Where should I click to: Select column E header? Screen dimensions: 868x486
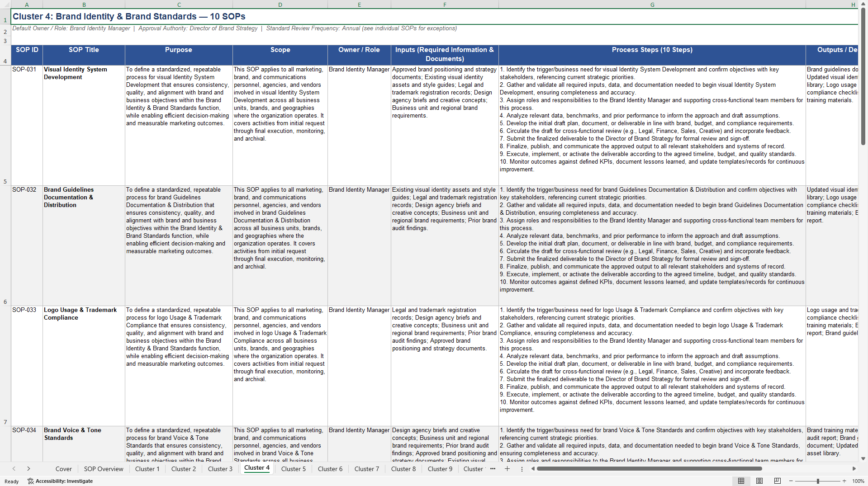click(359, 5)
